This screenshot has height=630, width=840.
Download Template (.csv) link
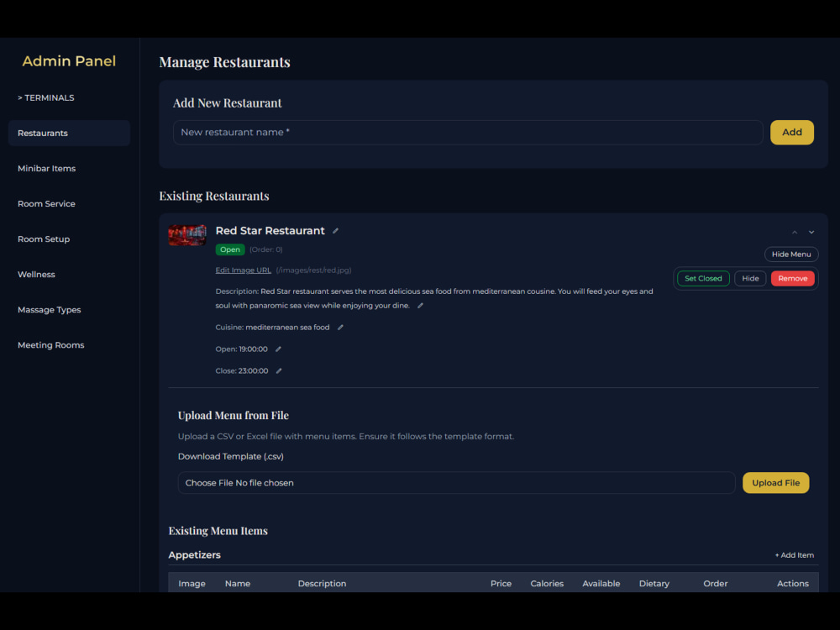(231, 456)
